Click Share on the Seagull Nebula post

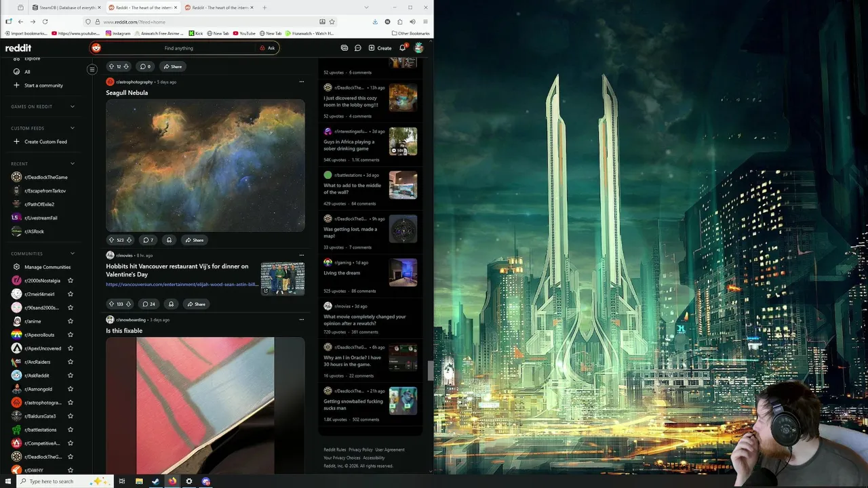point(195,240)
